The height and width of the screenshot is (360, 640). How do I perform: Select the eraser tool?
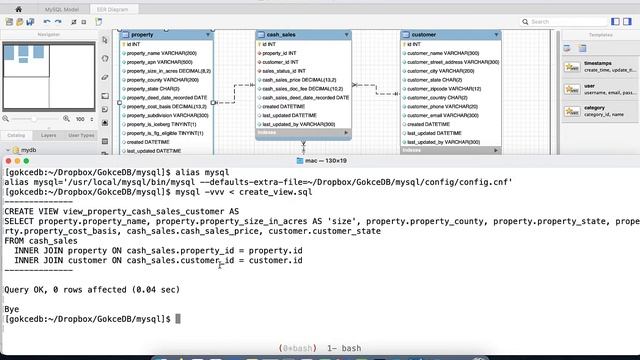pyautogui.click(x=105, y=77)
